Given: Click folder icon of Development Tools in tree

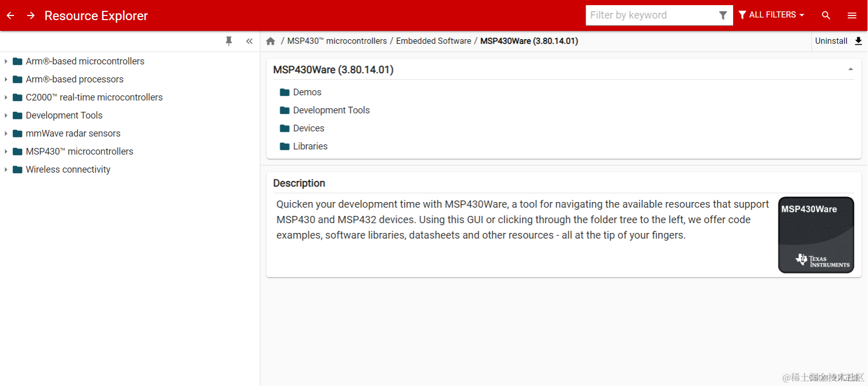Looking at the screenshot, I should pos(18,115).
